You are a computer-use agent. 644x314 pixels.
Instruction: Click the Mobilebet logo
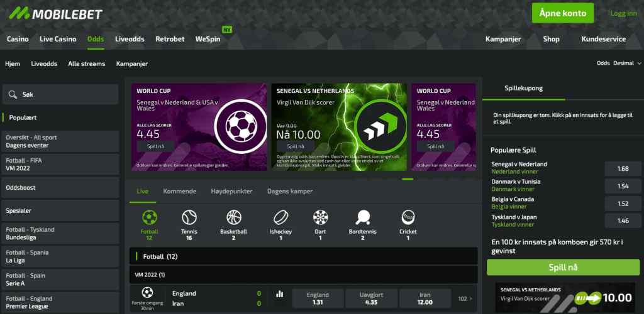coord(55,14)
